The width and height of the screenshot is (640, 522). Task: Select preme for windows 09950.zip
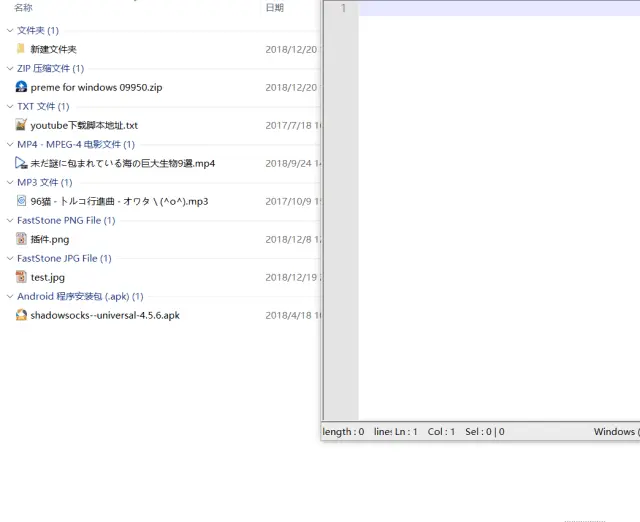(96, 87)
